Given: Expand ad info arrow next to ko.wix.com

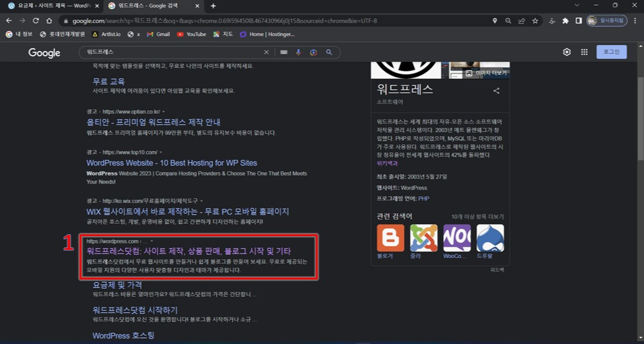Looking at the screenshot, I should [201, 201].
